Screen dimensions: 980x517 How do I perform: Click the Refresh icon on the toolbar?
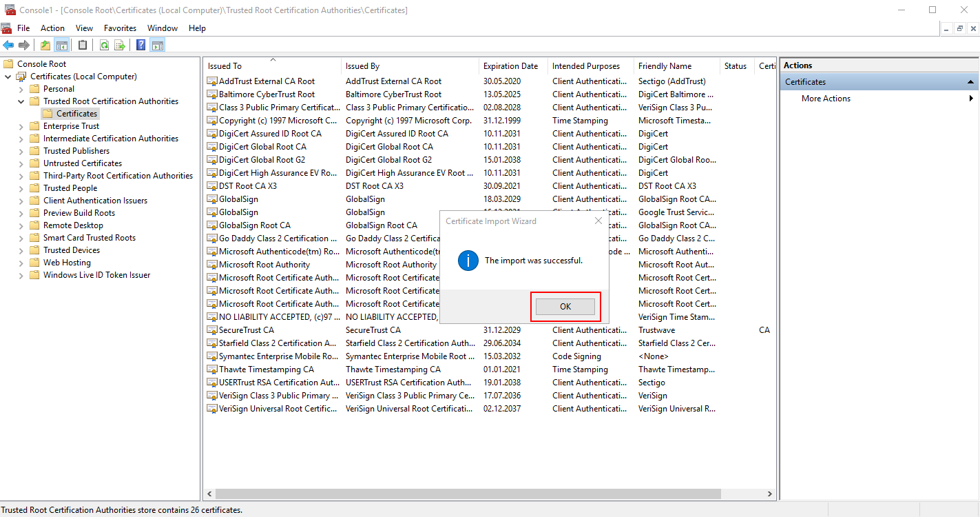click(x=104, y=45)
